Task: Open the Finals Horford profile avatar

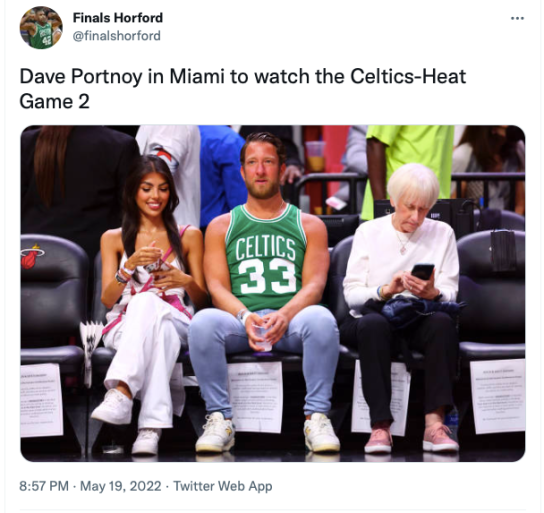Action: (41, 27)
